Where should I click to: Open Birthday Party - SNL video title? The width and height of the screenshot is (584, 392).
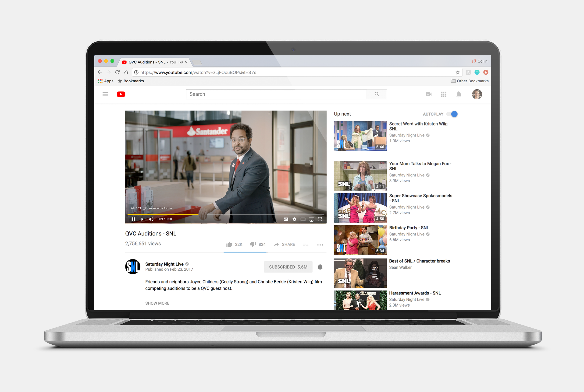pyautogui.click(x=409, y=227)
